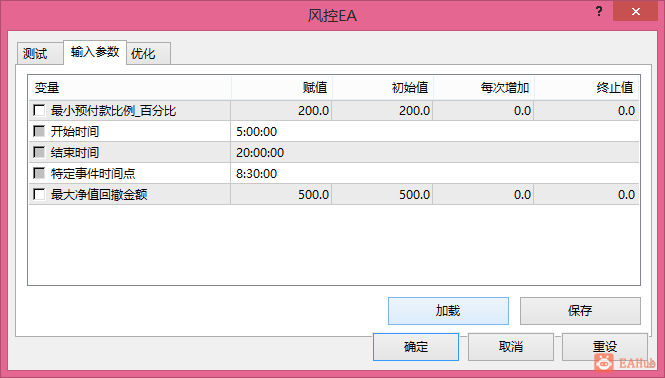This screenshot has width=665, height=378.
Task: Click 终止值 cell for 最大净值回撤金额 row
Action: tap(586, 194)
